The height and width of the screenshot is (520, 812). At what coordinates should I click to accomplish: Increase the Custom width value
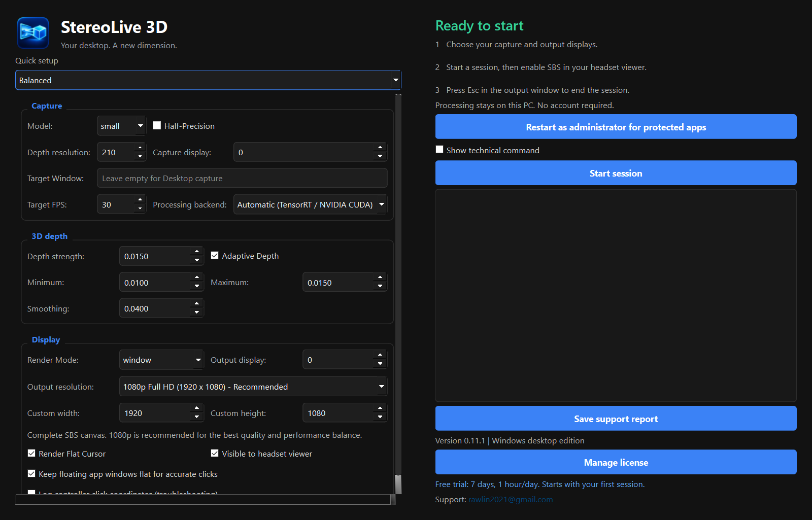[x=197, y=408]
